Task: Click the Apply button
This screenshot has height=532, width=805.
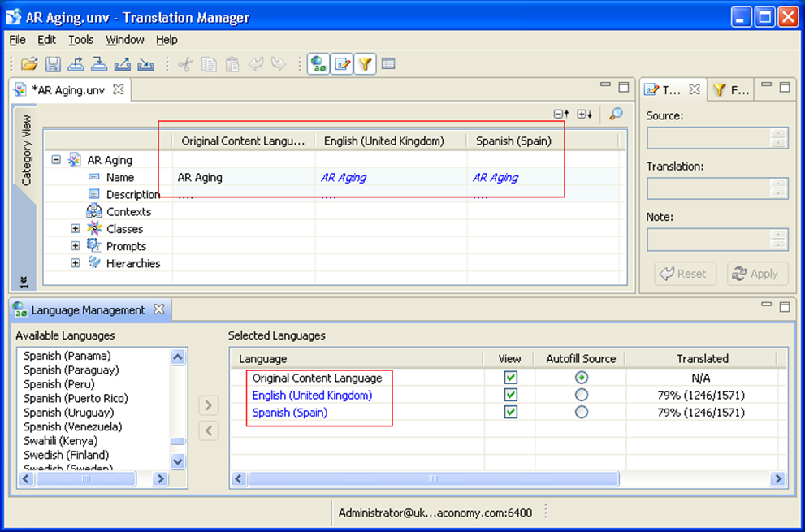Action: (757, 274)
